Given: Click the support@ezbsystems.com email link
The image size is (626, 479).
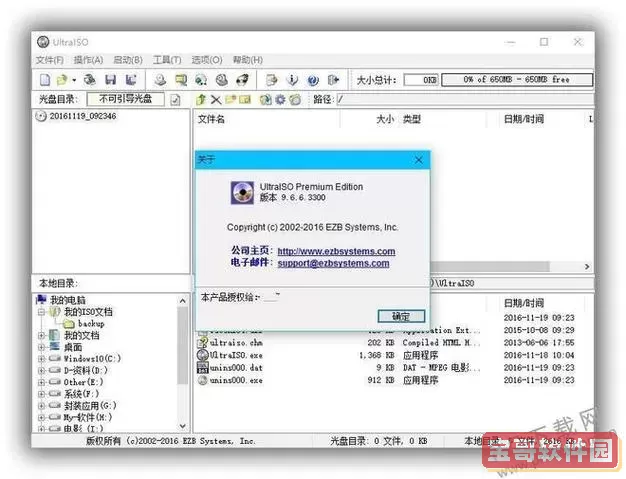Looking at the screenshot, I should [x=333, y=263].
